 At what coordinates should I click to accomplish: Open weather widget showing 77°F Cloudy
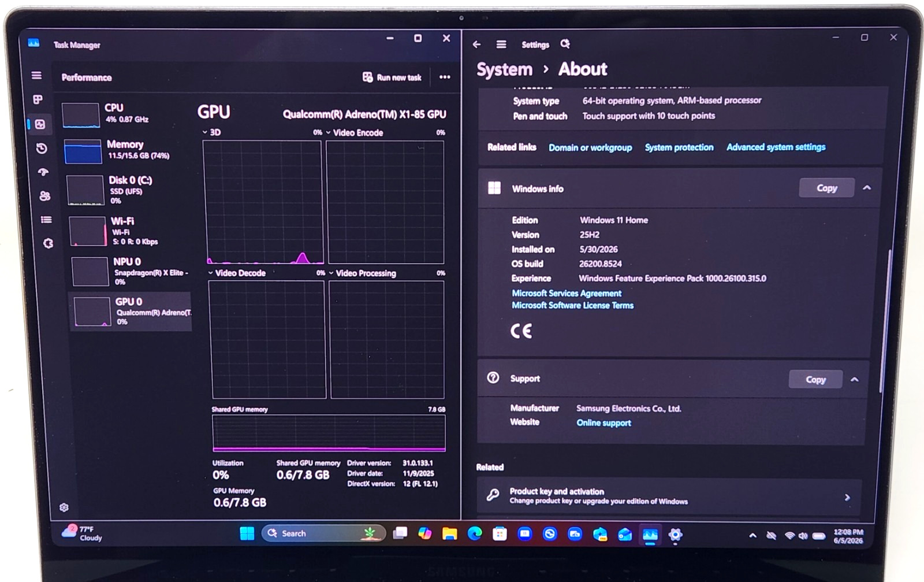point(83,533)
